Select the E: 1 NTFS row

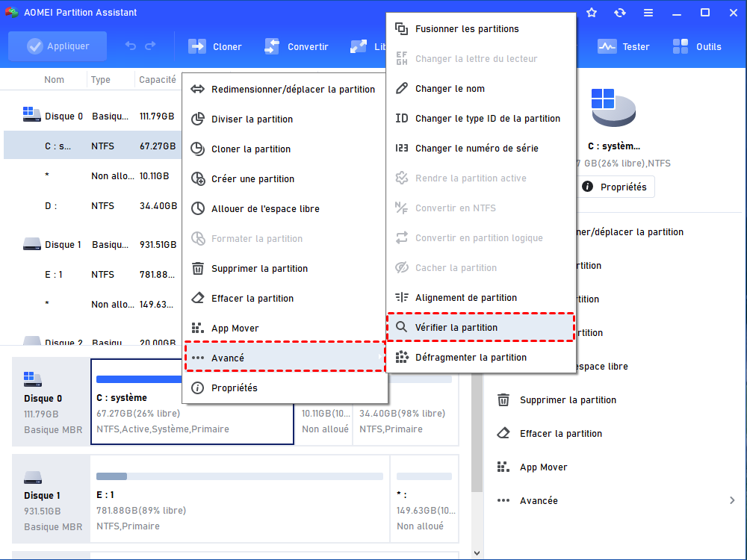(93, 275)
